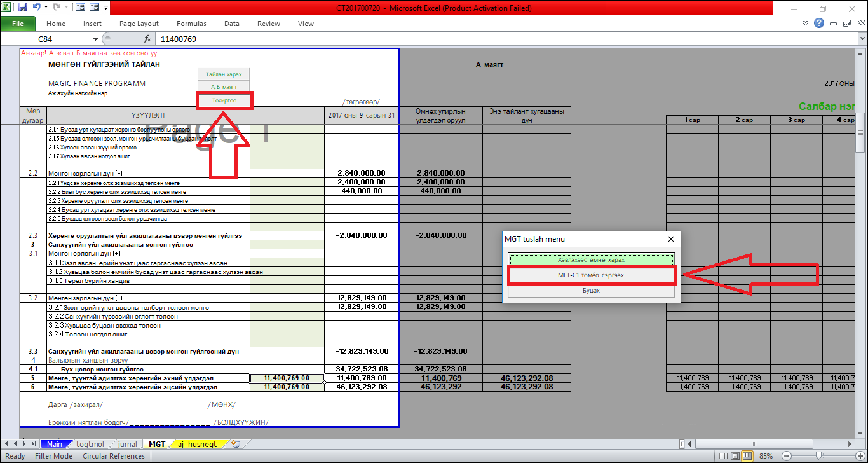Click the Insert Function fx icon
Image resolution: width=868 pixels, height=463 pixels.
pyautogui.click(x=147, y=39)
